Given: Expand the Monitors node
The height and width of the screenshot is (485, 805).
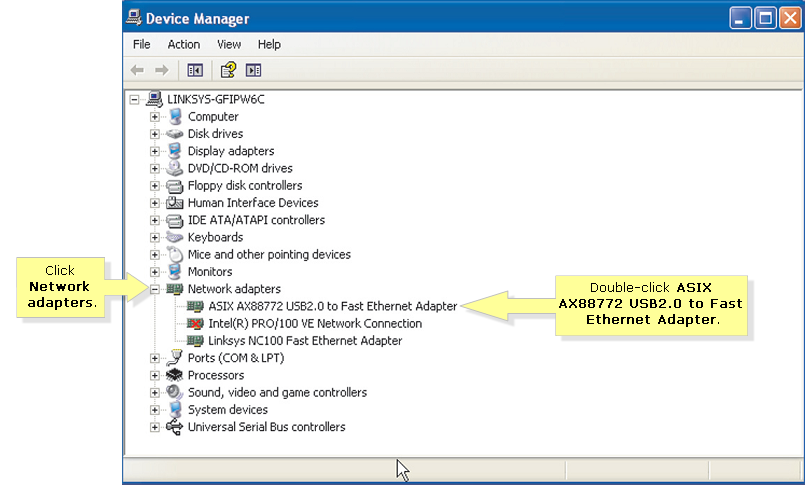Looking at the screenshot, I should [155, 272].
